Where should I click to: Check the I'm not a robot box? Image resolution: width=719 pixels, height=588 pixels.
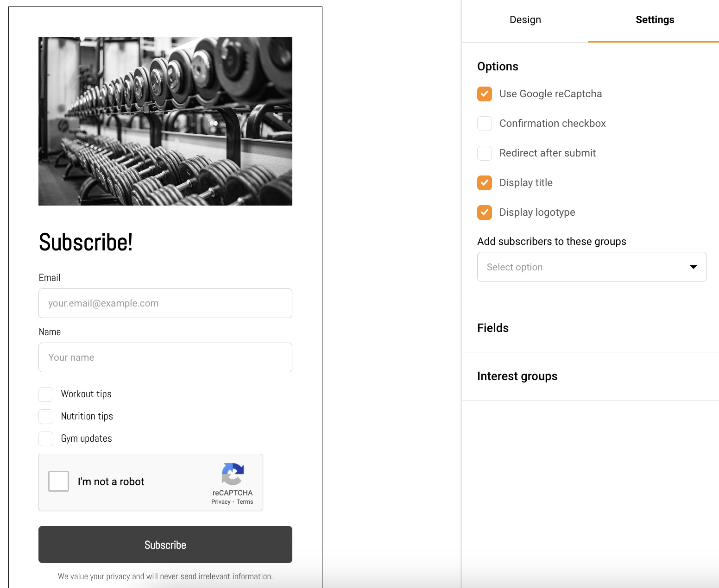[59, 482]
